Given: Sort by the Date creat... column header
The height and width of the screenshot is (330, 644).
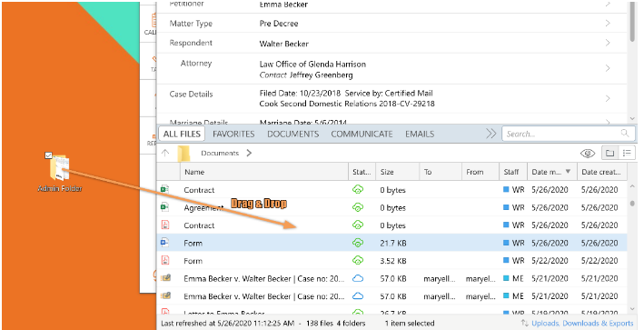Looking at the screenshot, I should point(601,172).
